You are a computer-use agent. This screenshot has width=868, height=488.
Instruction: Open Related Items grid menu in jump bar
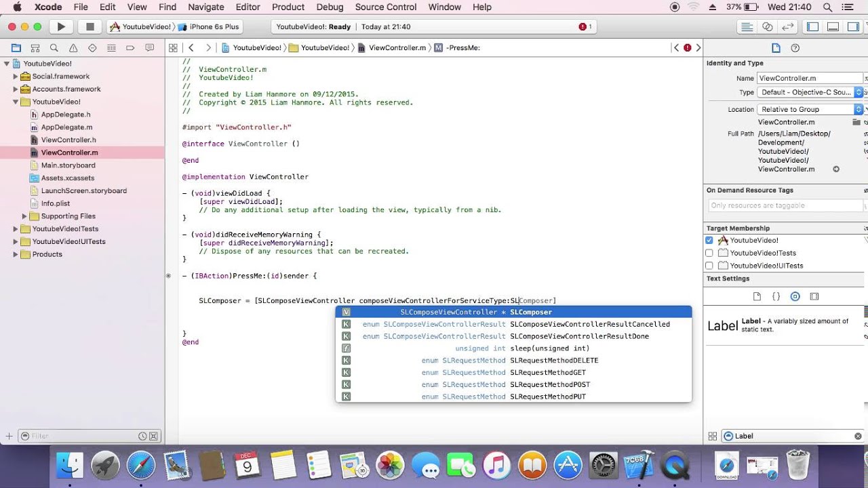[x=173, y=48]
